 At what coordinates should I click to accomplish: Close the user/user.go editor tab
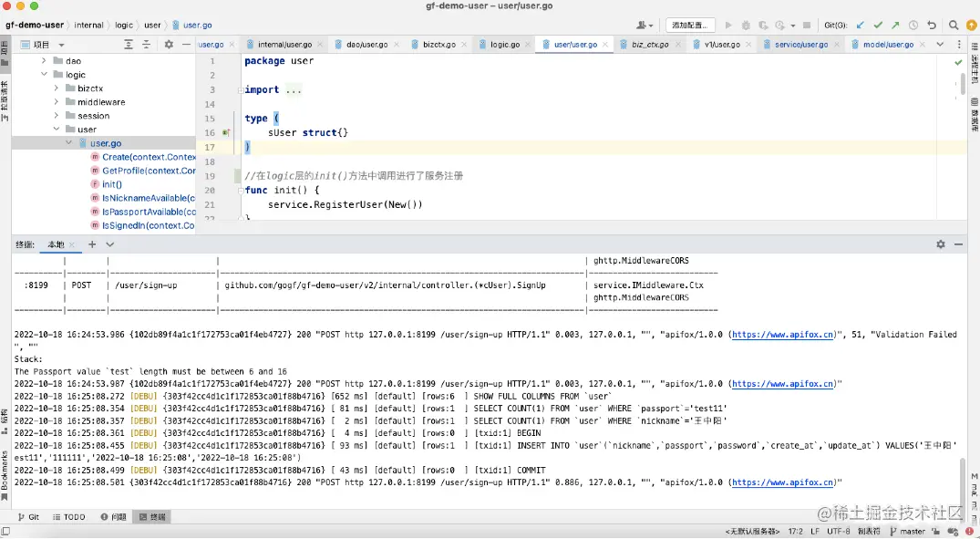[605, 45]
